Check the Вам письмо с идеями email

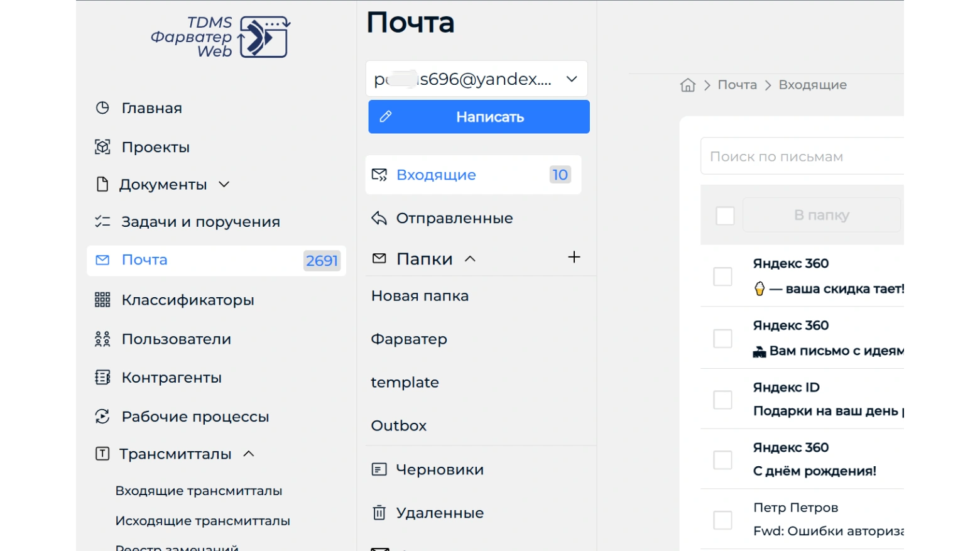(722, 338)
